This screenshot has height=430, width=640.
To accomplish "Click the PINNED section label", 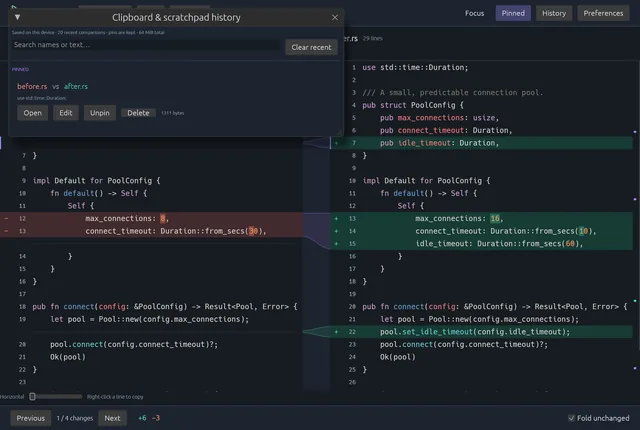I will [20, 69].
